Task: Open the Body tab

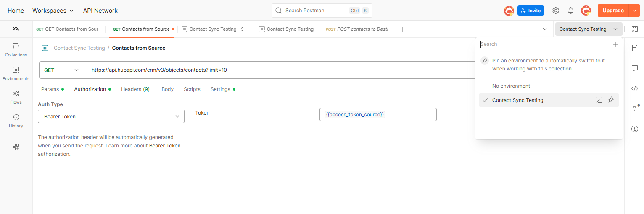Action: point(167,89)
